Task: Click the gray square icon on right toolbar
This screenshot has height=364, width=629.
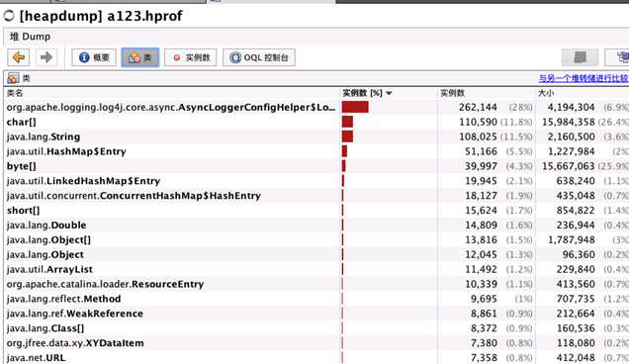Action: click(581, 57)
